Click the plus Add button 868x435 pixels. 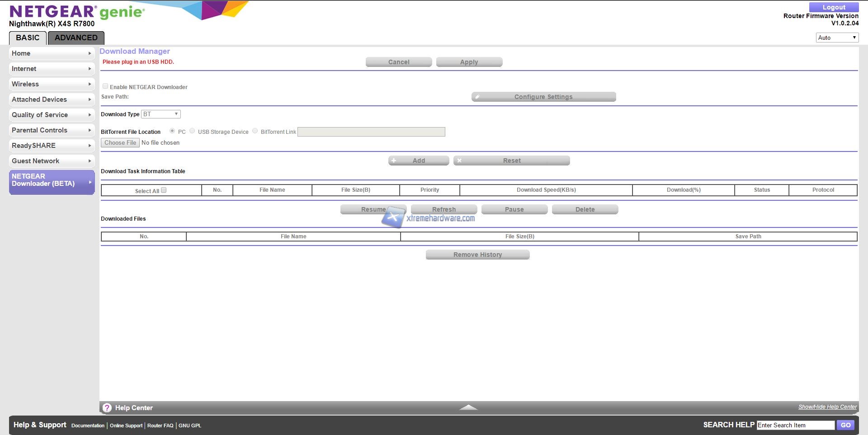point(418,161)
